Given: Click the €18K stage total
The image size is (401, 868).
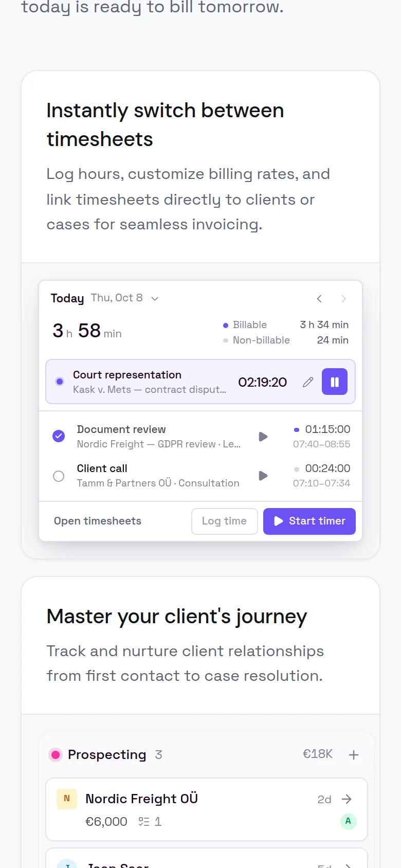Looking at the screenshot, I should pyautogui.click(x=318, y=754).
